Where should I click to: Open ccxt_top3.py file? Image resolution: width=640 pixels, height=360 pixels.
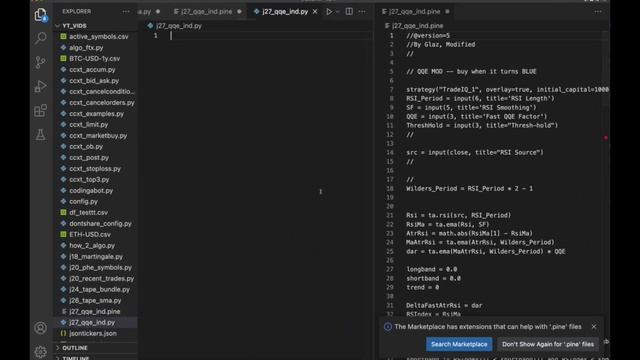(x=89, y=180)
